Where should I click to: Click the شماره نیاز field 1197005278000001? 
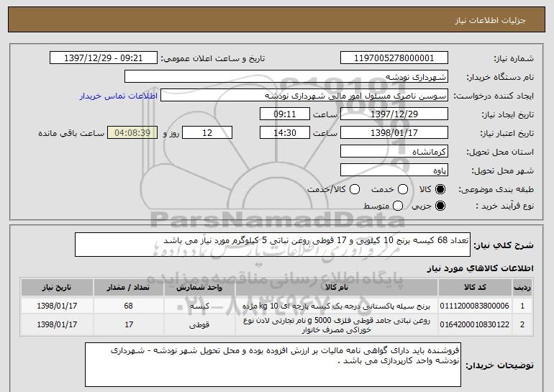pos(394,58)
